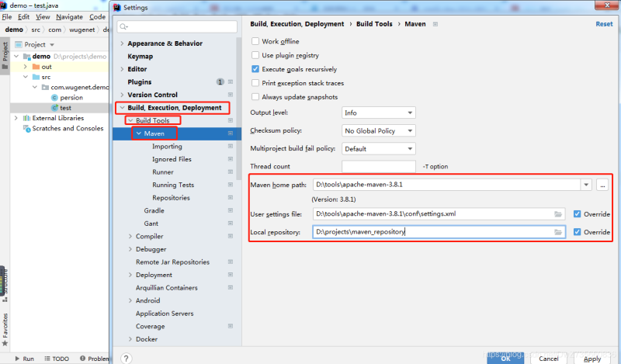621x364 pixels.
Task: Expand Appearance & Behavior section
Action: 122,43
